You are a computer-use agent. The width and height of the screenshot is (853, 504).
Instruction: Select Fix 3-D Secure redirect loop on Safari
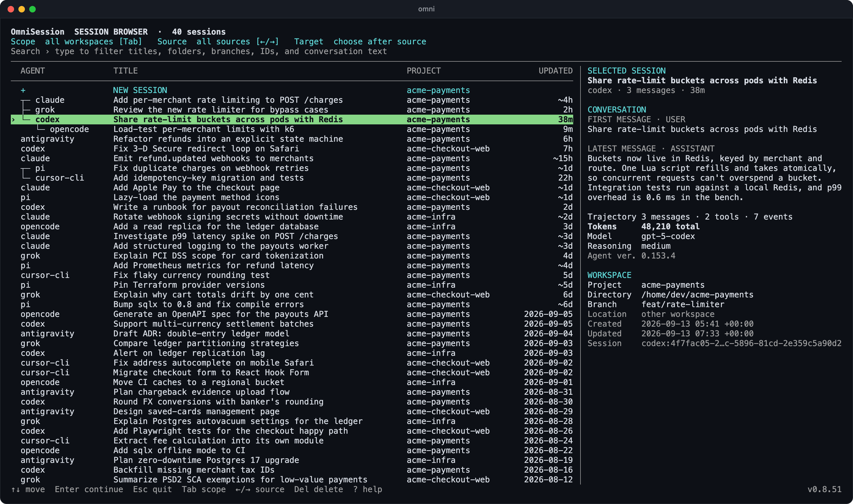292,149
